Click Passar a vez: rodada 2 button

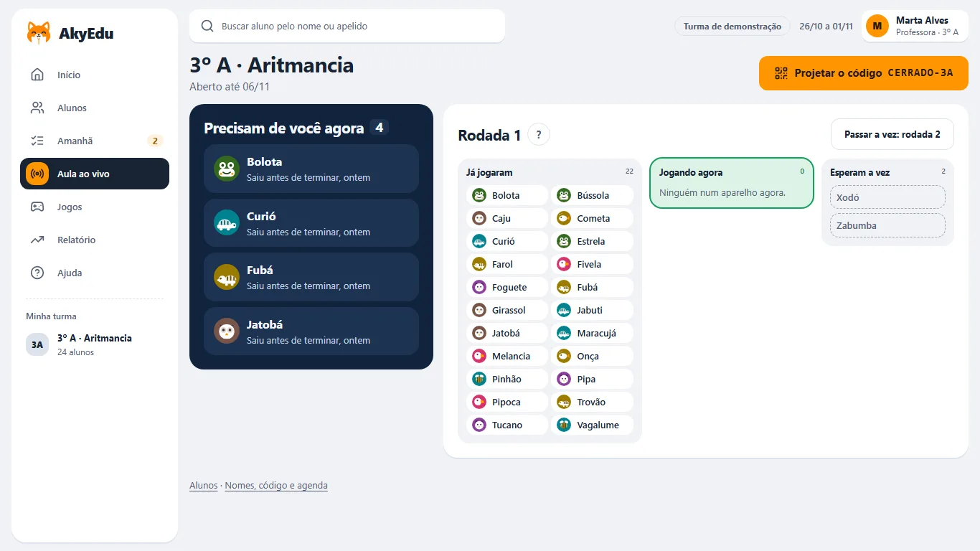892,134
